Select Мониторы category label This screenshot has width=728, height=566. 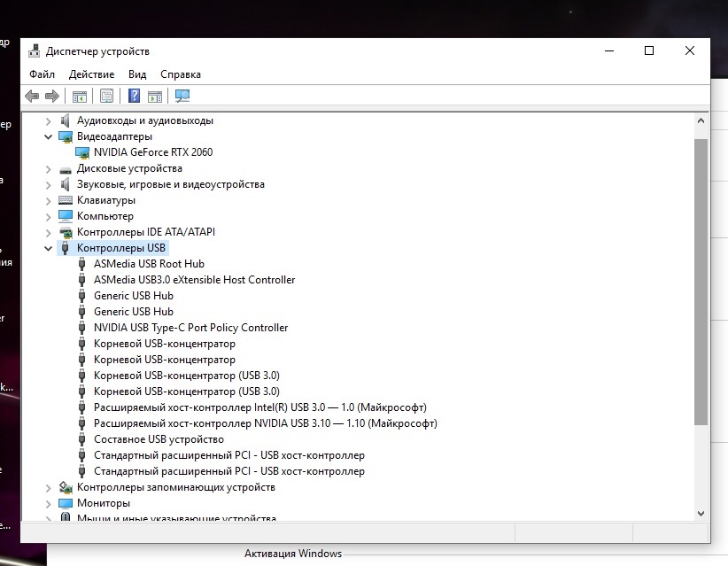(x=104, y=503)
